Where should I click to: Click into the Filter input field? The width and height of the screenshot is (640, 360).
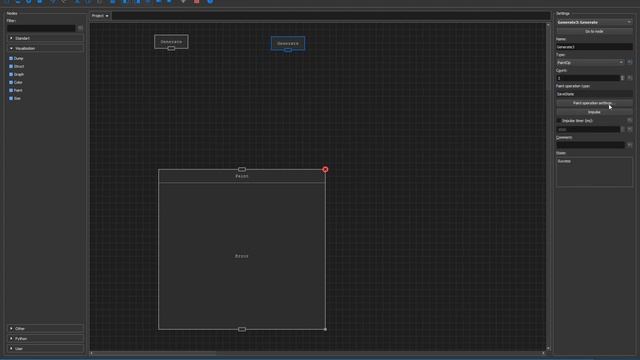click(x=41, y=28)
